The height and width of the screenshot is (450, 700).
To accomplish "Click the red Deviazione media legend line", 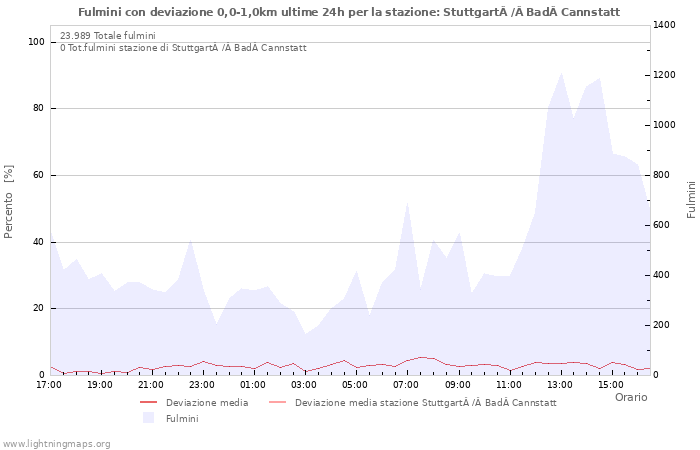I will 149,402.
